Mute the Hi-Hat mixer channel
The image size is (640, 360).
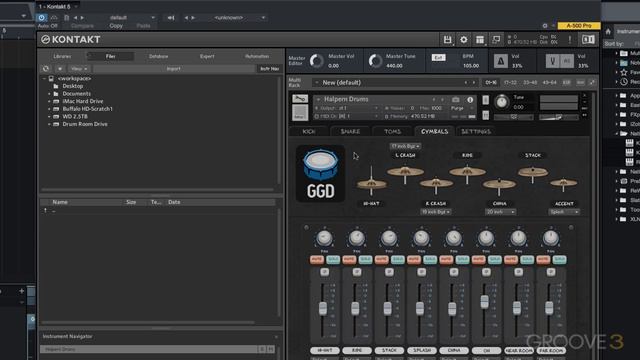click(x=317, y=260)
